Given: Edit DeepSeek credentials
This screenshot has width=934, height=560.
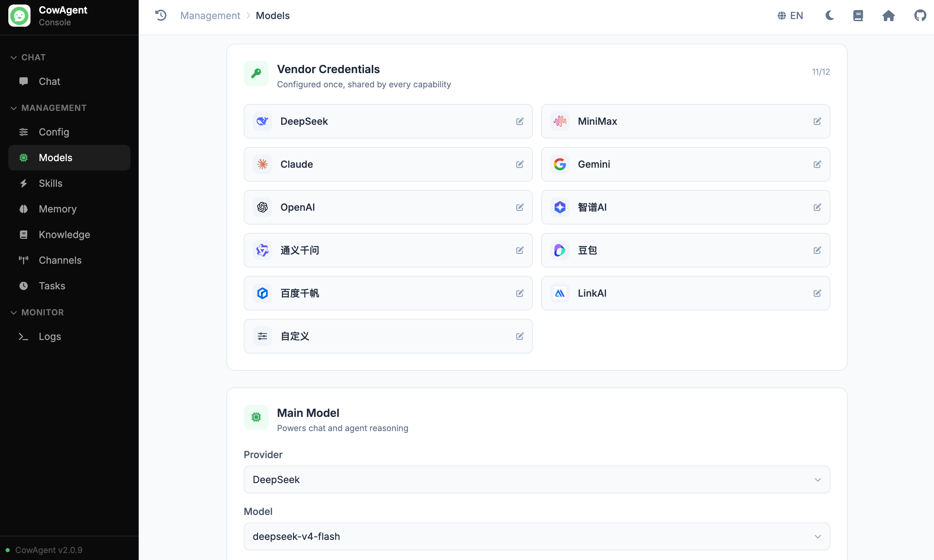Looking at the screenshot, I should click(x=519, y=121).
